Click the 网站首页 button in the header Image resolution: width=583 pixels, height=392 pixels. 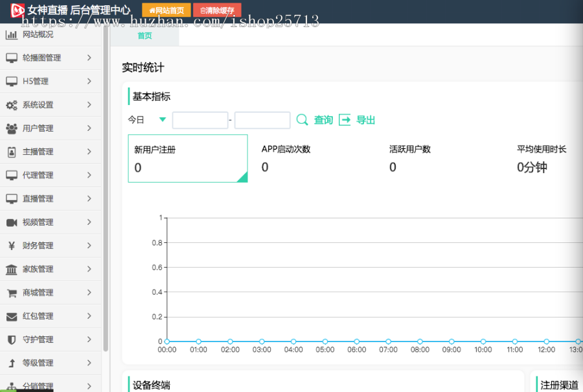coord(165,10)
